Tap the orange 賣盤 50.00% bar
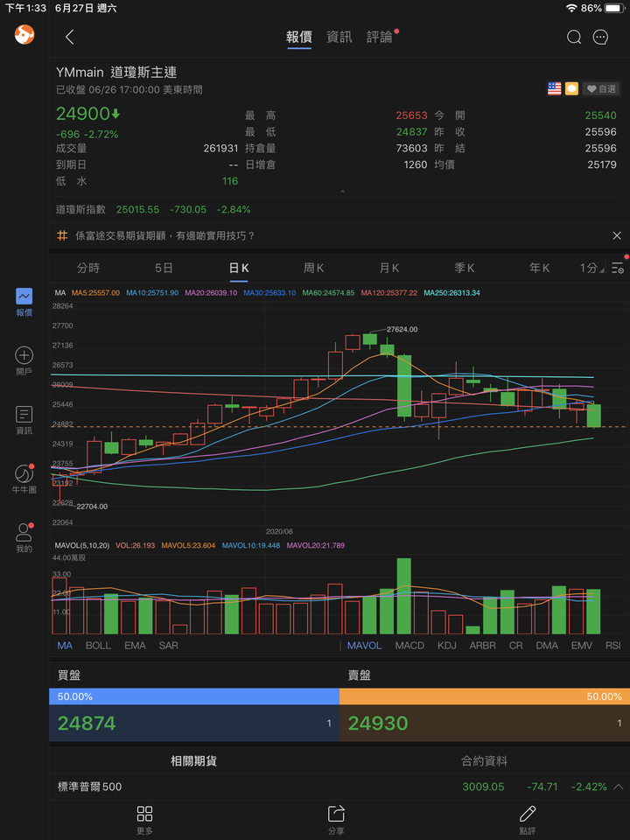This screenshot has height=840, width=630. [x=485, y=696]
